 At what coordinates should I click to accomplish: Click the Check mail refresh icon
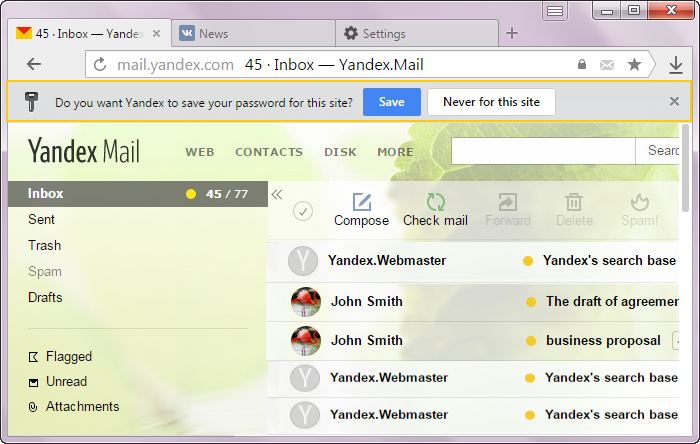435,202
